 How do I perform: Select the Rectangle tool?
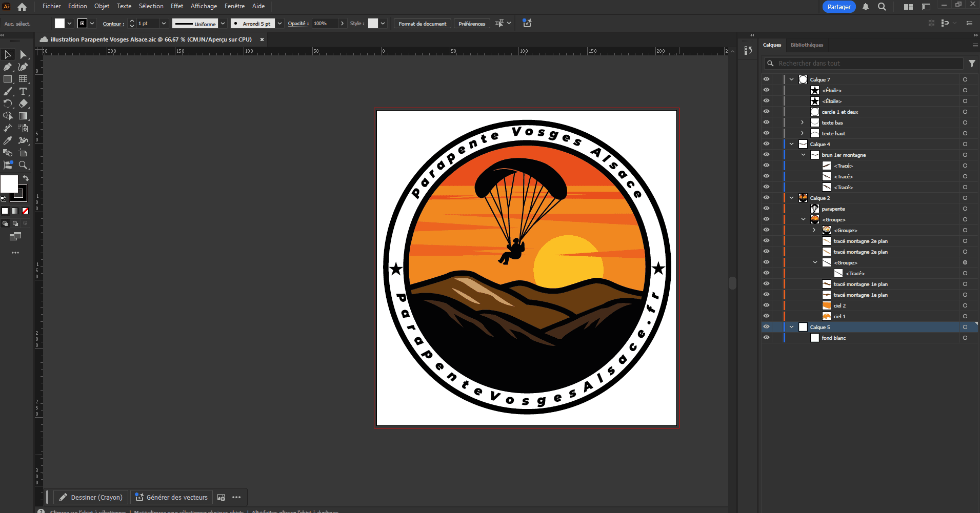pos(8,79)
